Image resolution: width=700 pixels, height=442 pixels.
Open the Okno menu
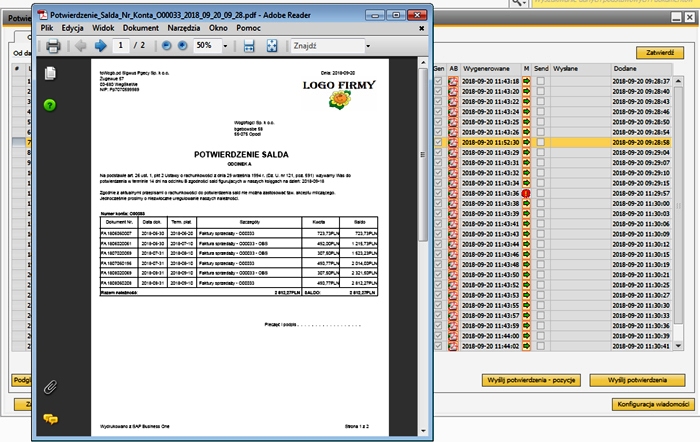(x=218, y=28)
